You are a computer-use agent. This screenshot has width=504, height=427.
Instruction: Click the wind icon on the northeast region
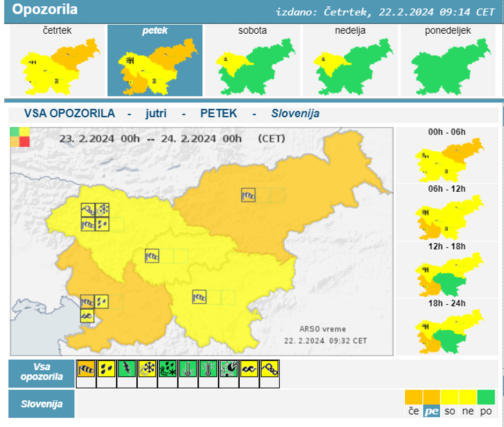coord(248,196)
